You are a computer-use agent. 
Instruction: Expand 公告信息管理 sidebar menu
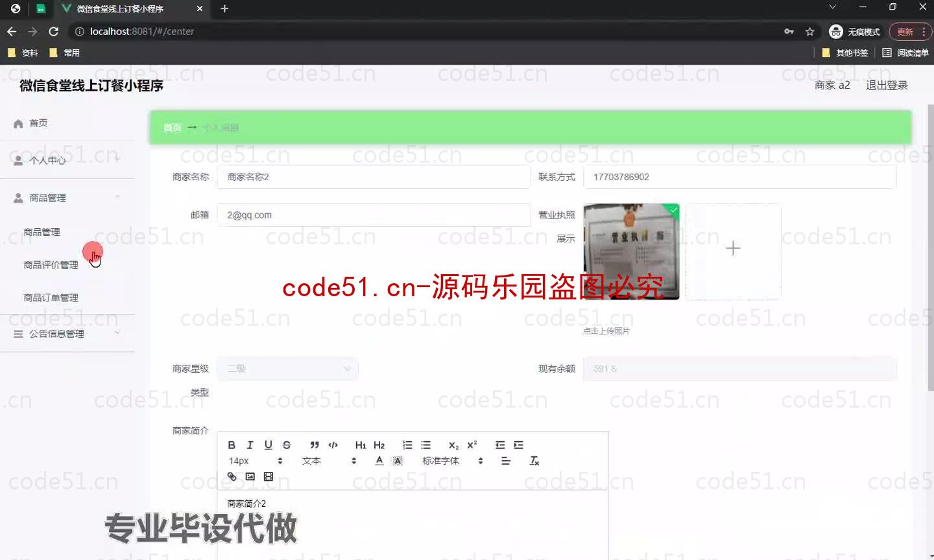click(67, 334)
